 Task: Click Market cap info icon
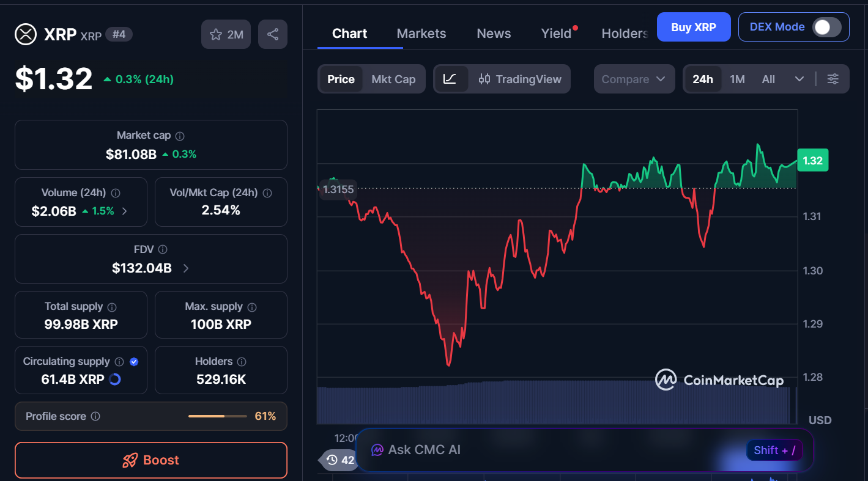click(180, 136)
